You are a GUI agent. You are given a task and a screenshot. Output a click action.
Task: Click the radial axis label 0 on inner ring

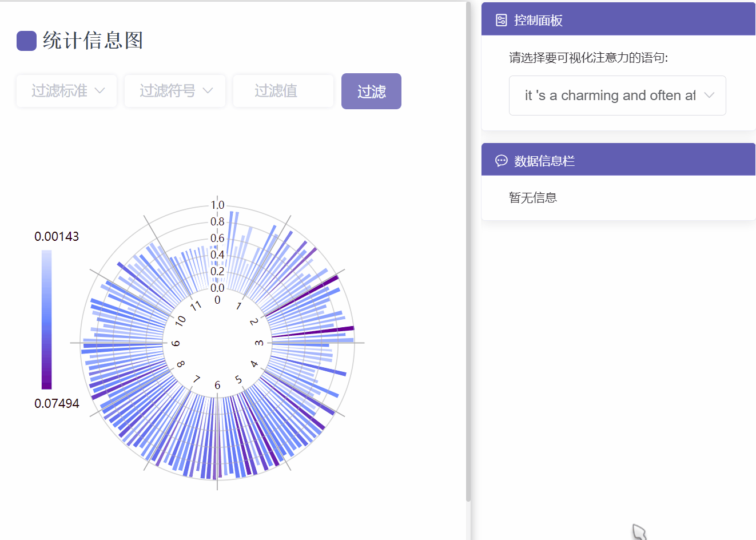click(217, 300)
